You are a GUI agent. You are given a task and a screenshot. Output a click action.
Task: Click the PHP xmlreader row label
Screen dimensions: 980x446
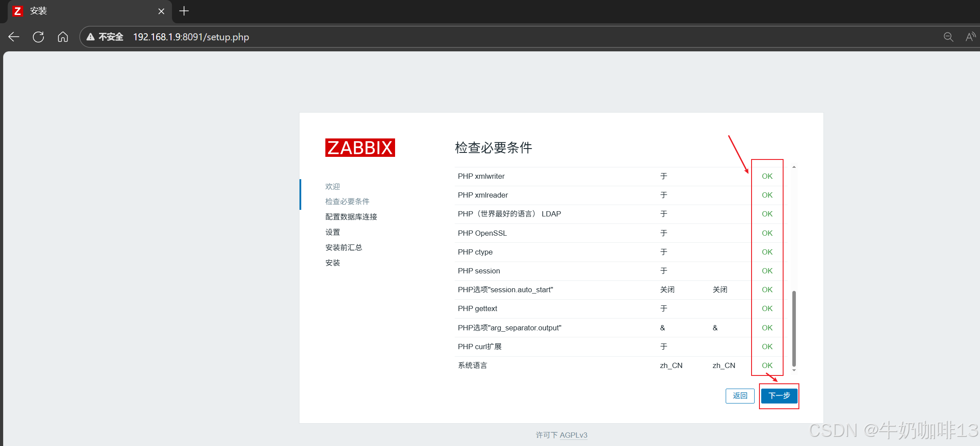point(483,195)
